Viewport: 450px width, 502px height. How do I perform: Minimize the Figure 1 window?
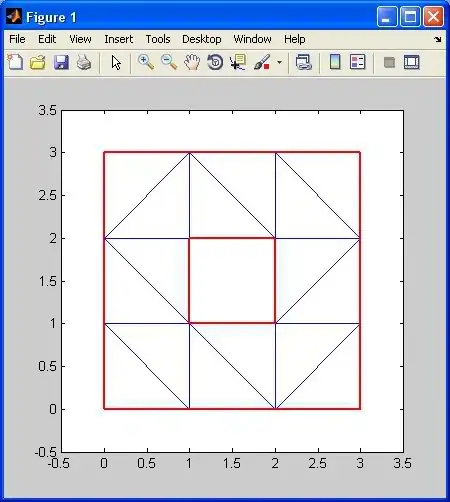tap(387, 16)
